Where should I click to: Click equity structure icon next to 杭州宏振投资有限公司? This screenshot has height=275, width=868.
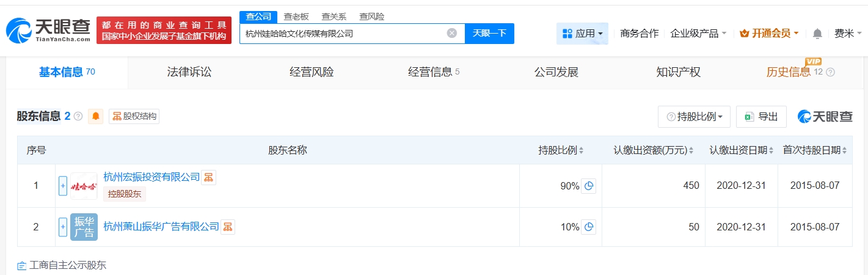click(209, 177)
